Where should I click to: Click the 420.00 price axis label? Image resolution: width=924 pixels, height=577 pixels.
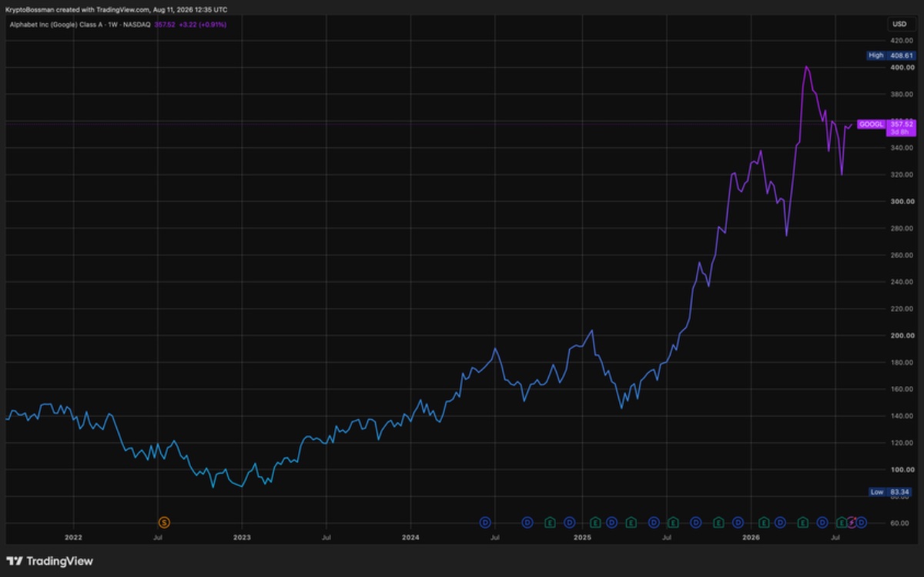tap(901, 41)
